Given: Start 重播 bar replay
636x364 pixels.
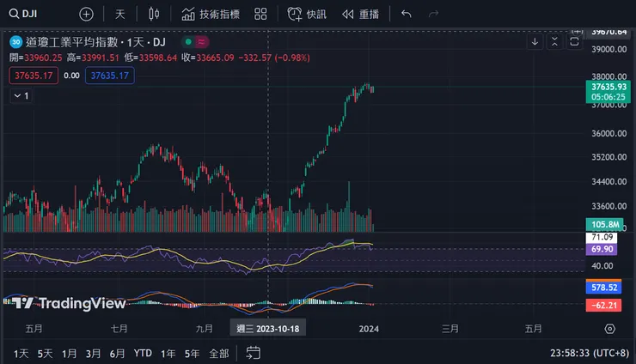Looking at the screenshot, I should coord(360,15).
